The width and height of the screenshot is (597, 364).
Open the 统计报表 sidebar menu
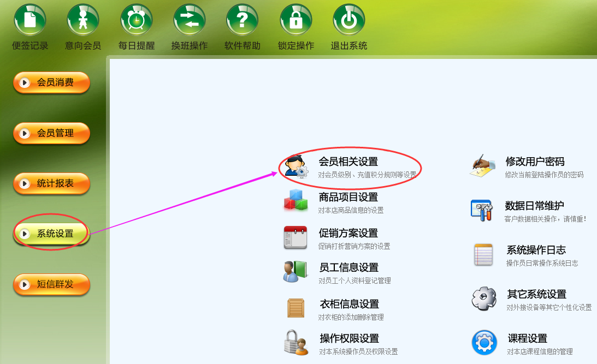[51, 184]
